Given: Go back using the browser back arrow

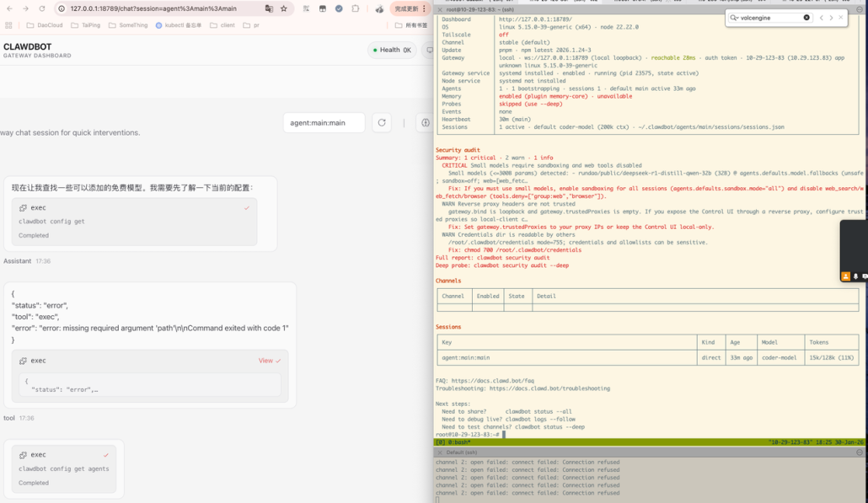Looking at the screenshot, I should [8, 8].
